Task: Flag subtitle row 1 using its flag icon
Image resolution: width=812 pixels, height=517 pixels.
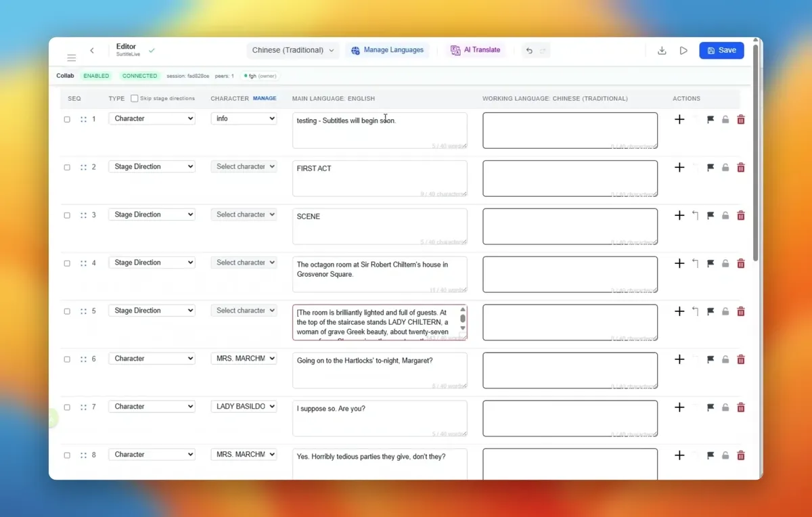Action: [x=709, y=119]
